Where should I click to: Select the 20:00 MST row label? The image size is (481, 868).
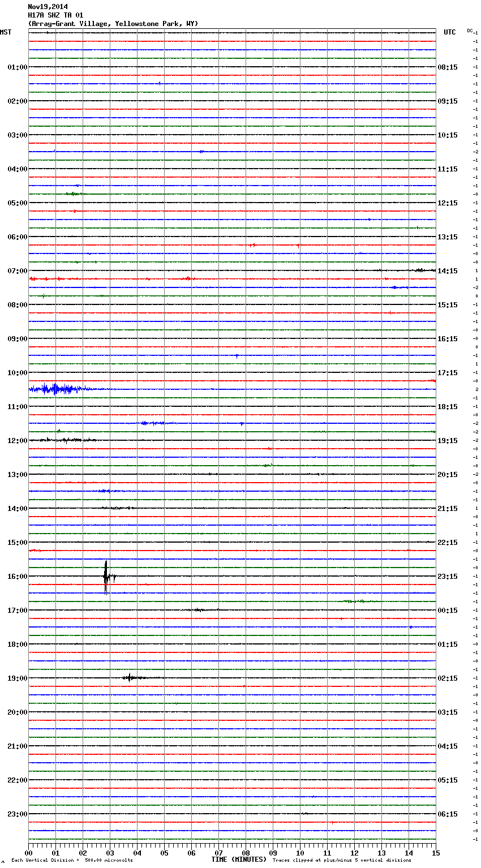click(x=17, y=712)
